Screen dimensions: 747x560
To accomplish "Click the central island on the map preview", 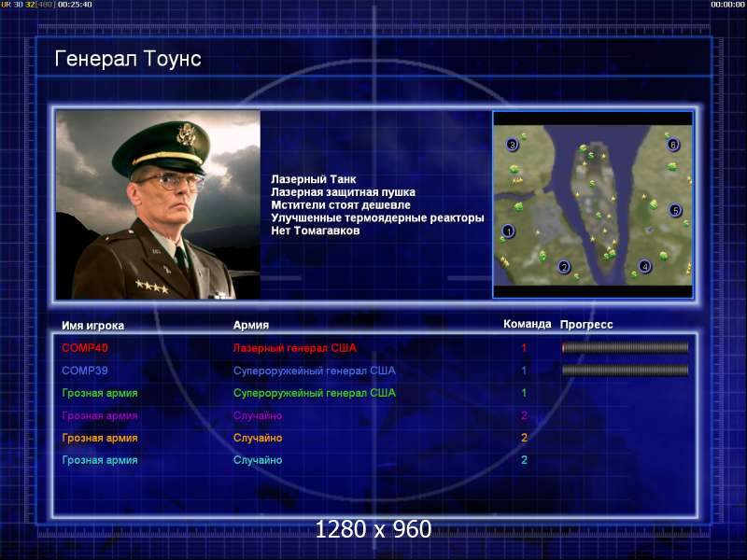I will point(595,204).
